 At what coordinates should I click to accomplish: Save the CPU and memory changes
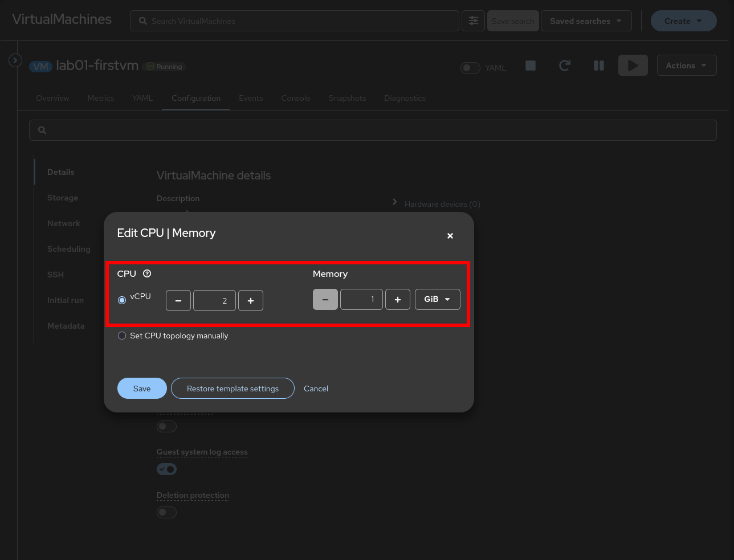[x=142, y=389]
